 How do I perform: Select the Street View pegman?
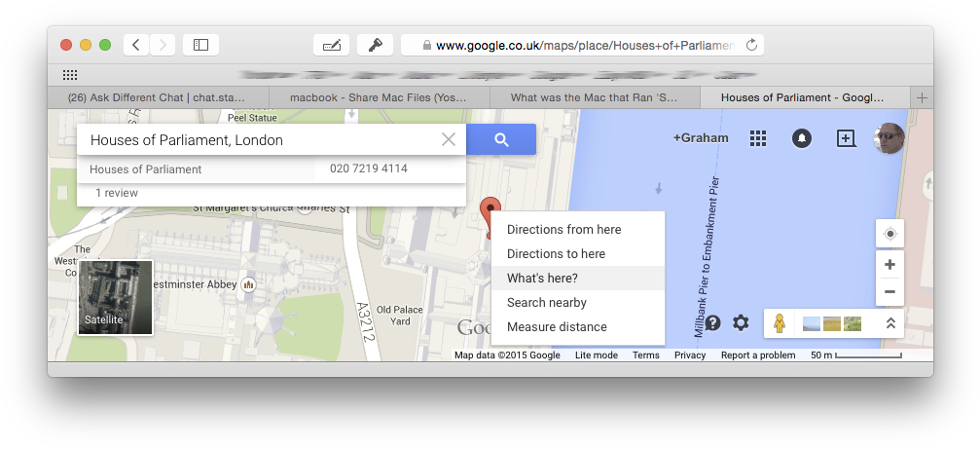779,323
